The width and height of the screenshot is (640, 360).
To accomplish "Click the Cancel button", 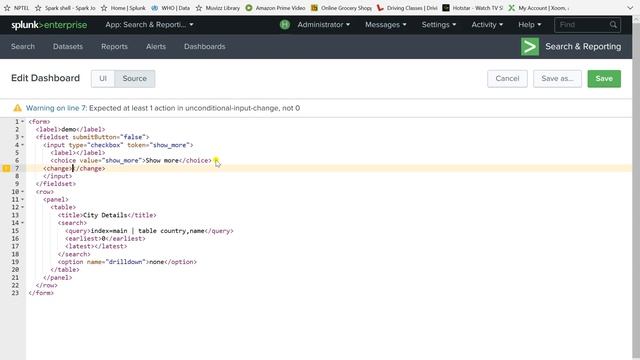I will [507, 79].
